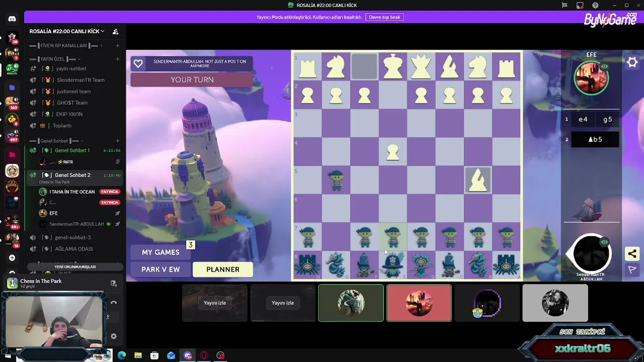Open Mail app from taskbar
The image size is (644, 362).
[171, 355]
